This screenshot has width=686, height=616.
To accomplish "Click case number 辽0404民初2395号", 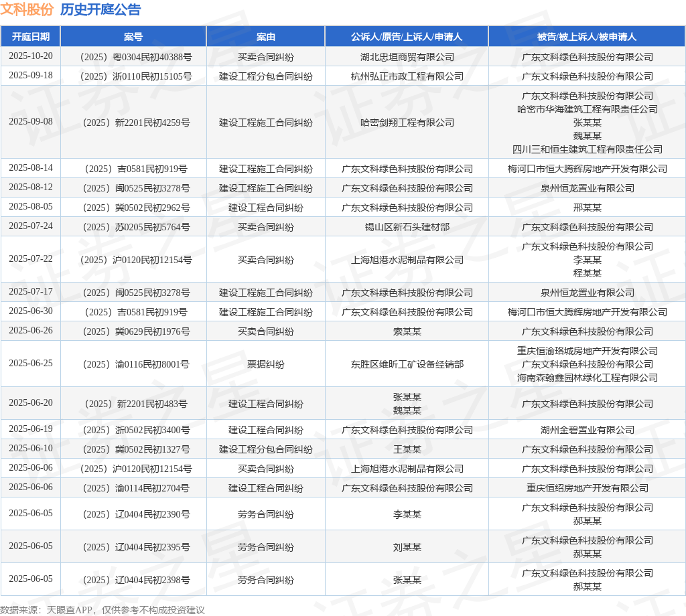I will pyautogui.click(x=137, y=547).
